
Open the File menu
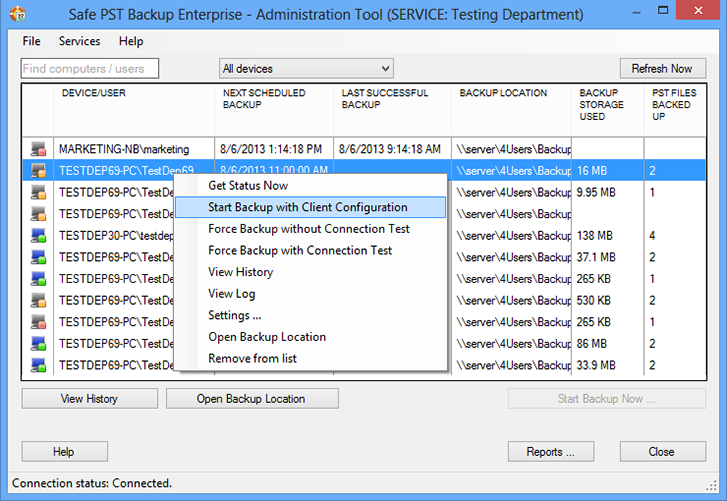tap(32, 41)
